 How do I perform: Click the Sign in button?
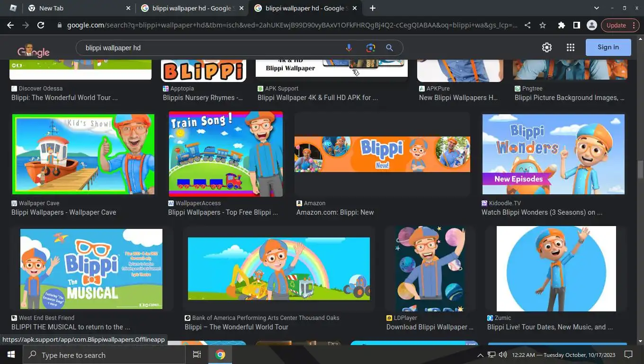(608, 47)
